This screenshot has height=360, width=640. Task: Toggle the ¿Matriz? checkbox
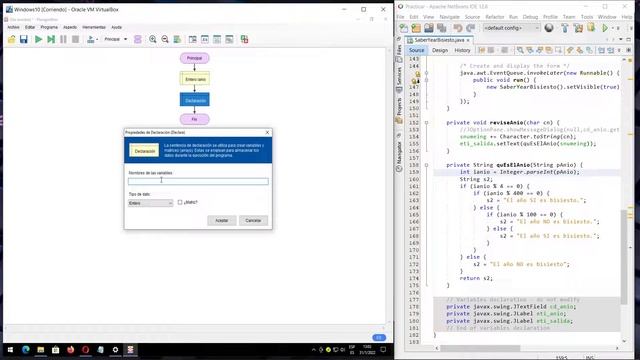[180, 202]
